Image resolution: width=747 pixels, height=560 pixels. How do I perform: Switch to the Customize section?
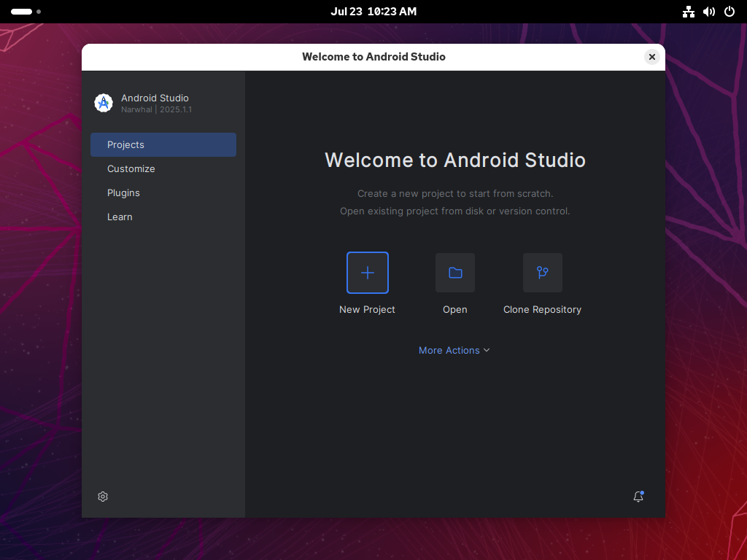click(x=131, y=168)
